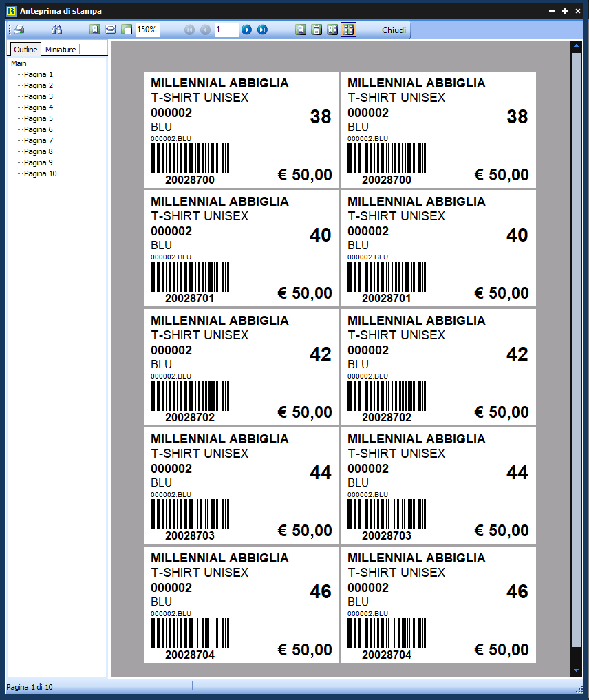Click the 150% zoom level field

coord(147,30)
